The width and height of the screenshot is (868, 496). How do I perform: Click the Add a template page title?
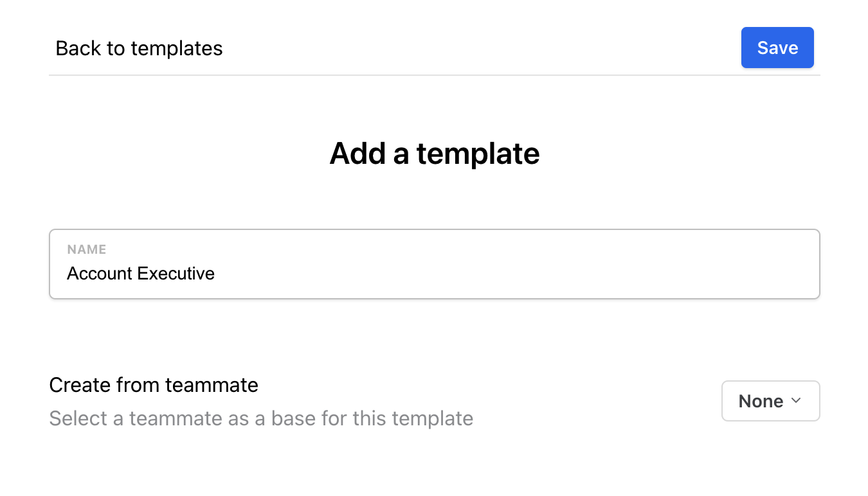click(434, 153)
